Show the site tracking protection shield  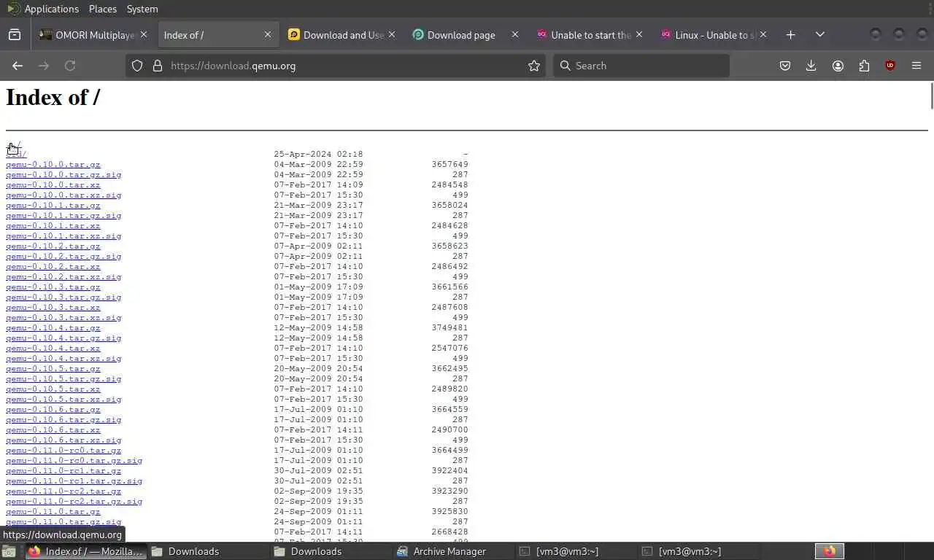[137, 66]
